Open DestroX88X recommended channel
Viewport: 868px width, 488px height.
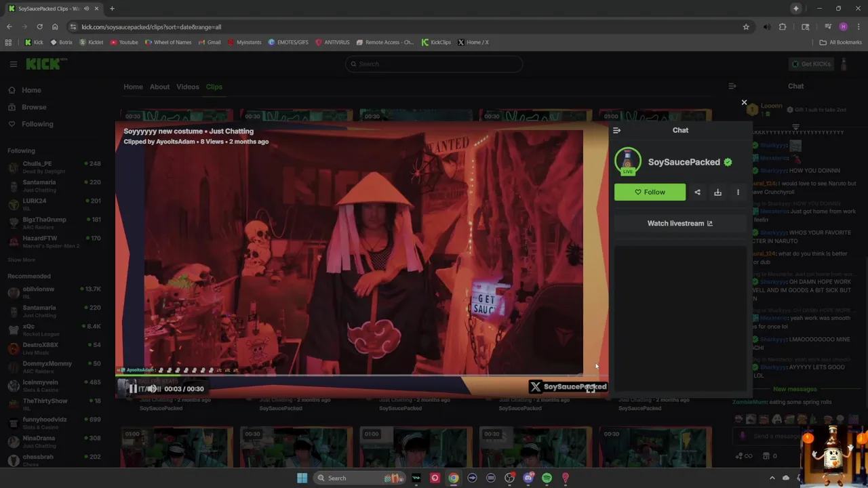coord(54,348)
